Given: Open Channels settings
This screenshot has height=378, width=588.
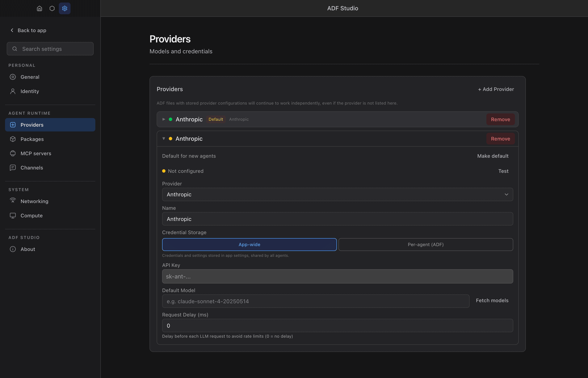Looking at the screenshot, I should [x=50, y=167].
